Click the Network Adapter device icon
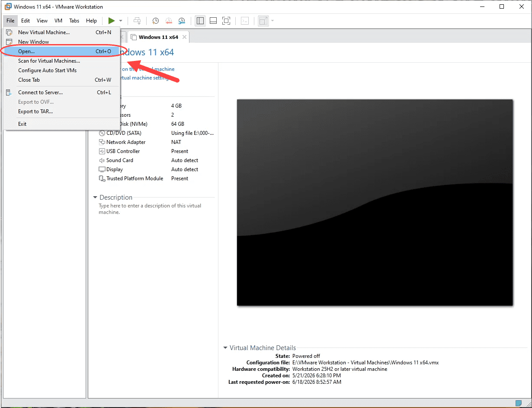 coord(102,142)
